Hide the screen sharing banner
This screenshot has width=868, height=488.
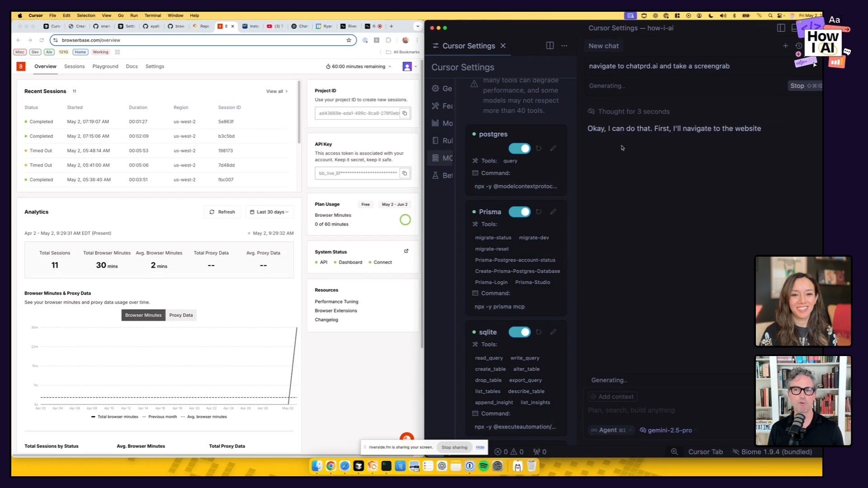(x=480, y=447)
